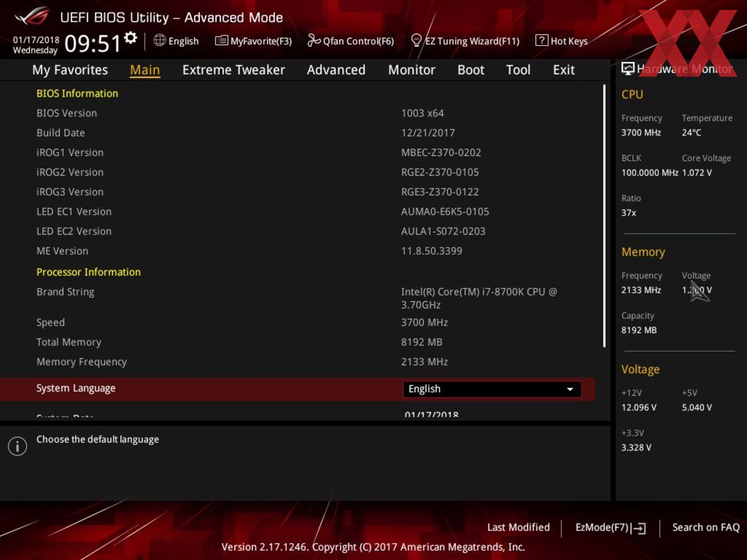The width and height of the screenshot is (747, 560).
Task: Click the main panel vertical scrollbar
Action: click(604, 215)
